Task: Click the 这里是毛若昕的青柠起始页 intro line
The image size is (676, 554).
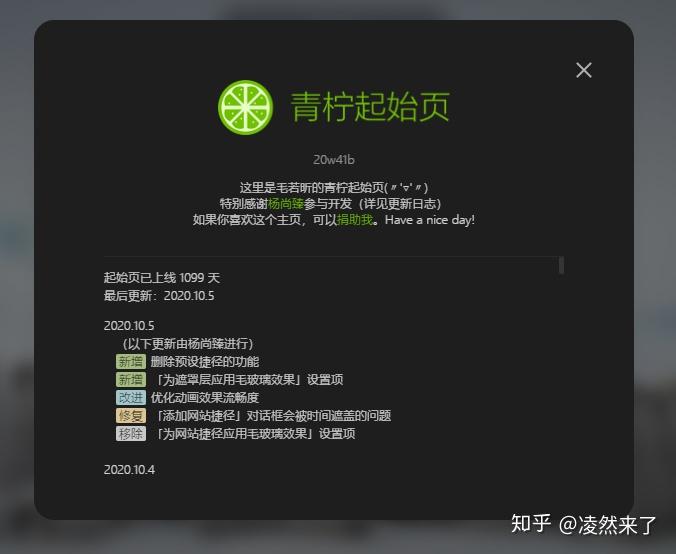Action: point(334,188)
